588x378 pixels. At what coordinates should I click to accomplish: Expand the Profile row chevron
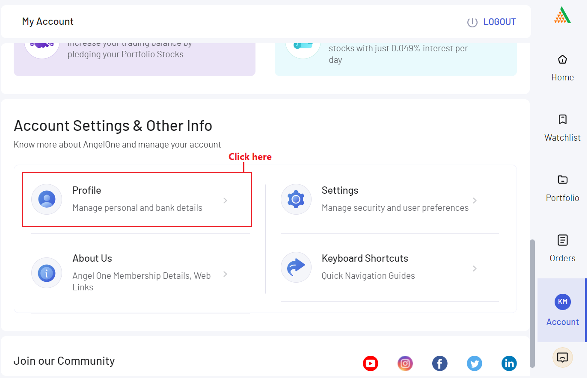[225, 201]
